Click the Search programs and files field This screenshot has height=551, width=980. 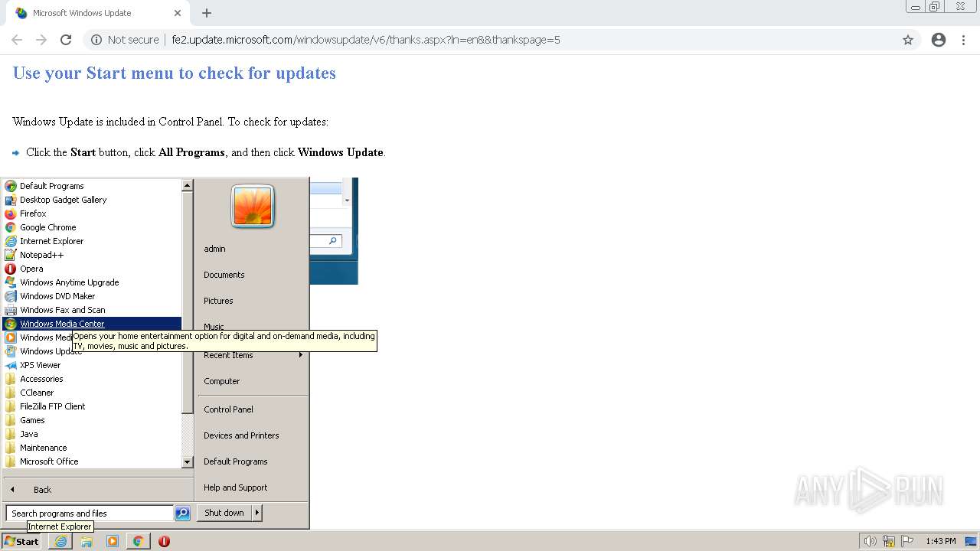tap(90, 514)
